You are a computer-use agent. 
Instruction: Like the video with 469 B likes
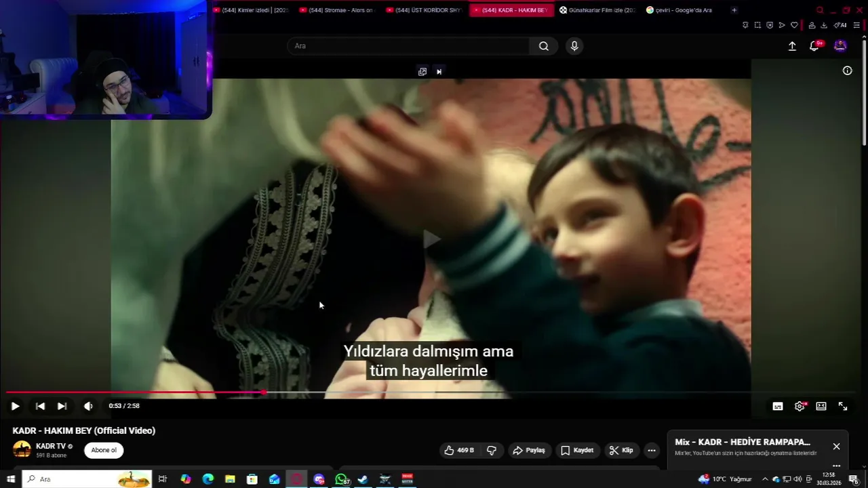459,450
